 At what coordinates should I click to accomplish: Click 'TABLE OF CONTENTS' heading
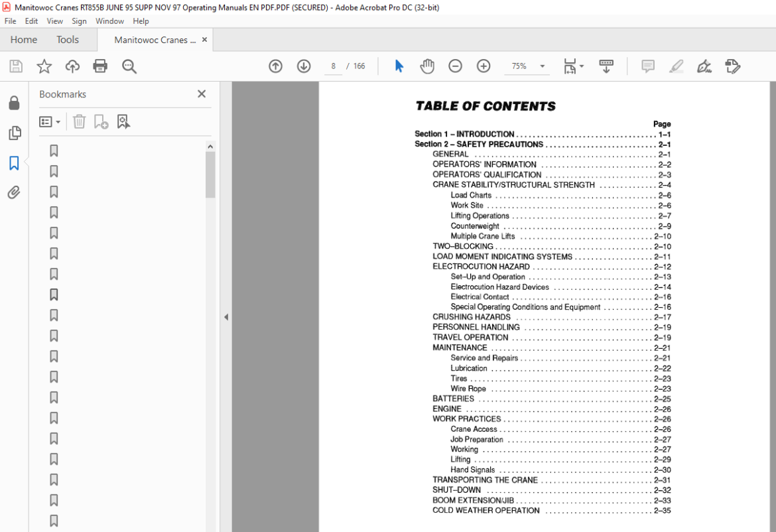(485, 106)
